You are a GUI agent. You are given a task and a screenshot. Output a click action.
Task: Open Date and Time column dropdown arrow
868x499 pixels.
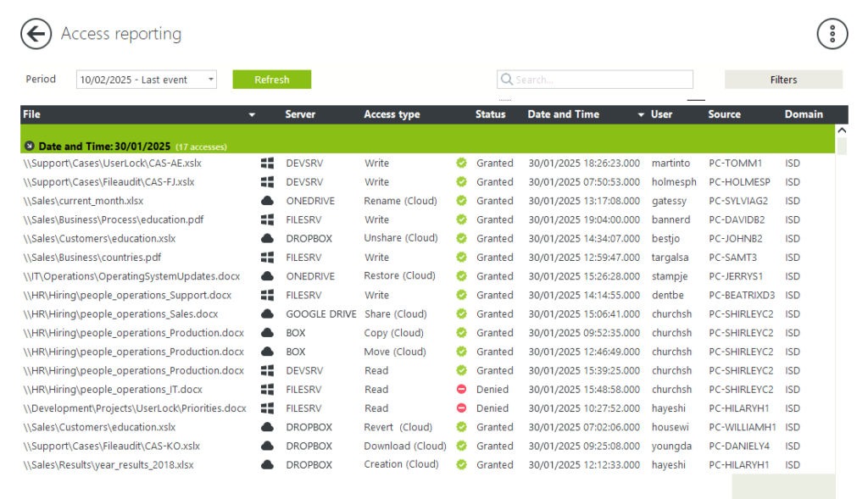coord(641,115)
